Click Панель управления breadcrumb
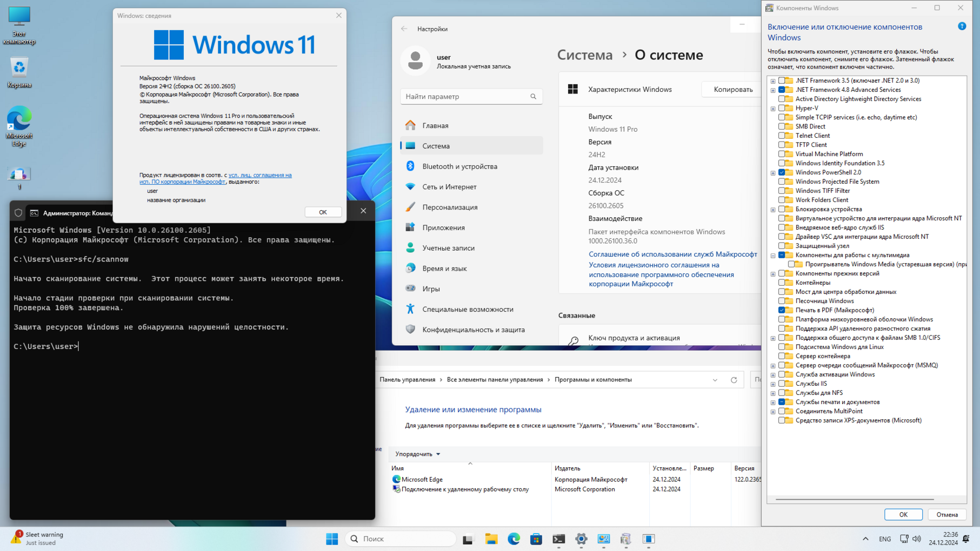This screenshot has height=551, width=980. coord(407,380)
